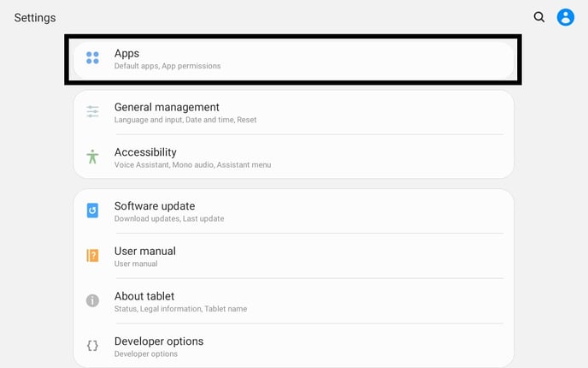Screen dimensions: 588x368
Task: Click the search magnifier icon
Action: pyautogui.click(x=539, y=17)
